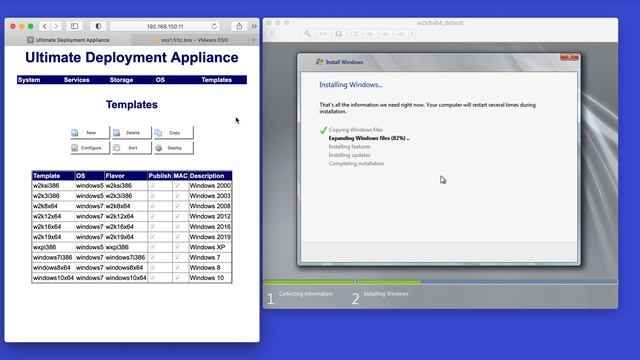Toggle MAC checkbox for wxpi386
The width and height of the screenshot is (640, 360).
coord(178,247)
